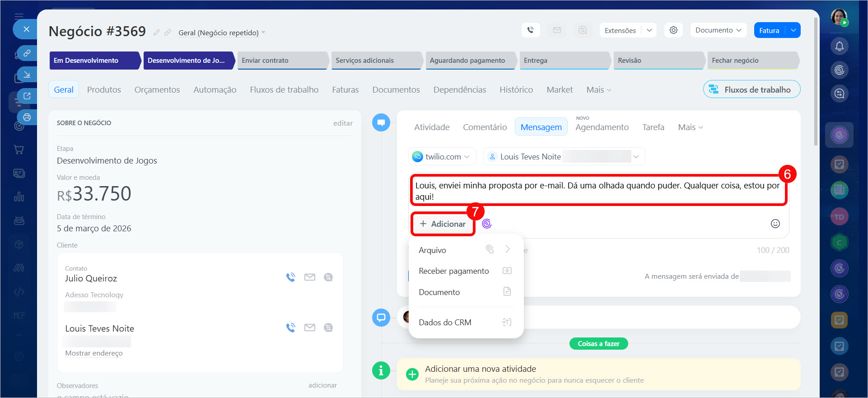Click the Fatura button

(769, 30)
